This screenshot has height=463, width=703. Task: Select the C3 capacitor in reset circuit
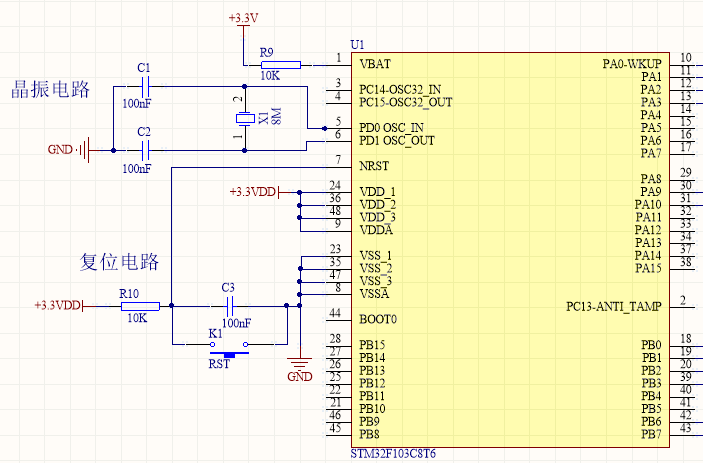[229, 306]
